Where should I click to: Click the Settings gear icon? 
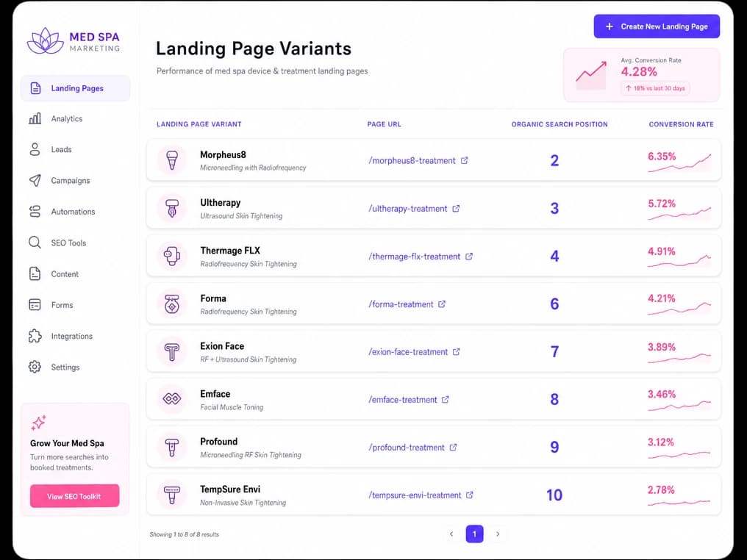coord(35,367)
